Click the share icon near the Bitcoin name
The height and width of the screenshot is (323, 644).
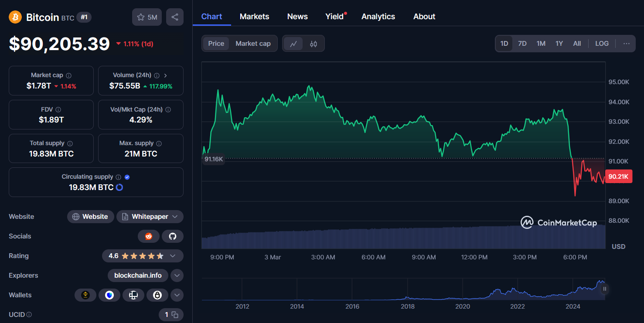coord(174,16)
